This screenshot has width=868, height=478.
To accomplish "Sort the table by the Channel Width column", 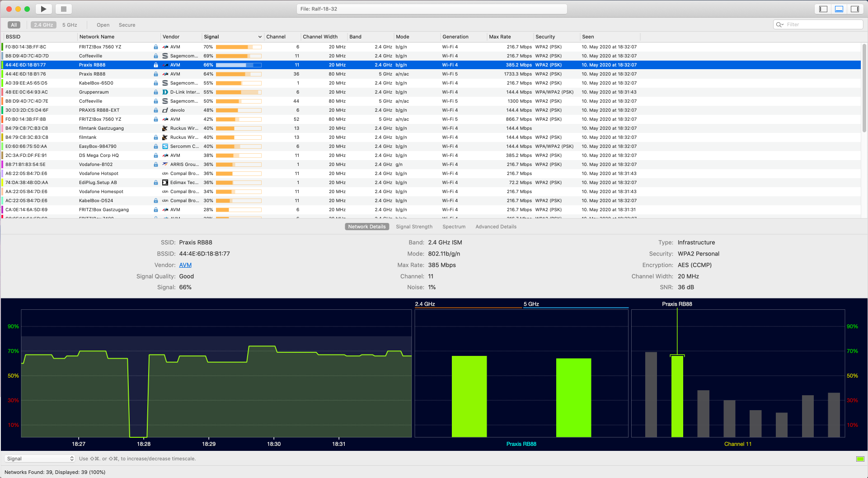I will [x=324, y=37].
